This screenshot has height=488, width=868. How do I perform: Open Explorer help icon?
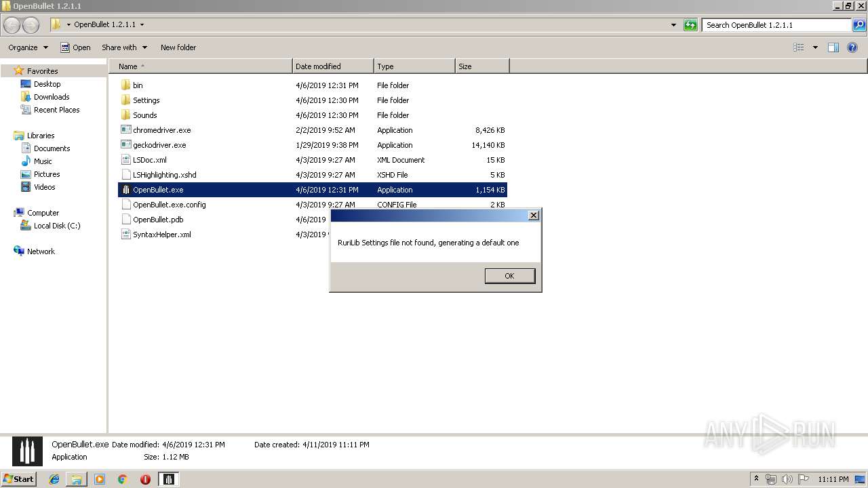(852, 47)
